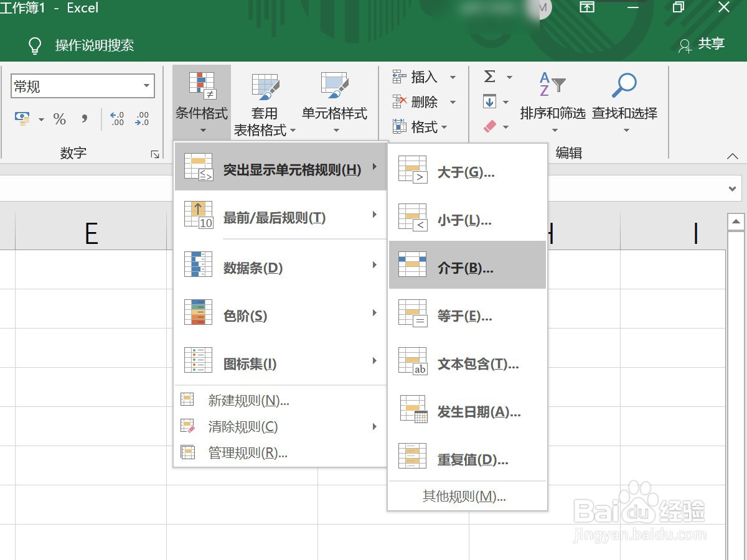Expand the AutoSum dropdown arrow
This screenshot has height=560, width=747.
click(x=509, y=78)
